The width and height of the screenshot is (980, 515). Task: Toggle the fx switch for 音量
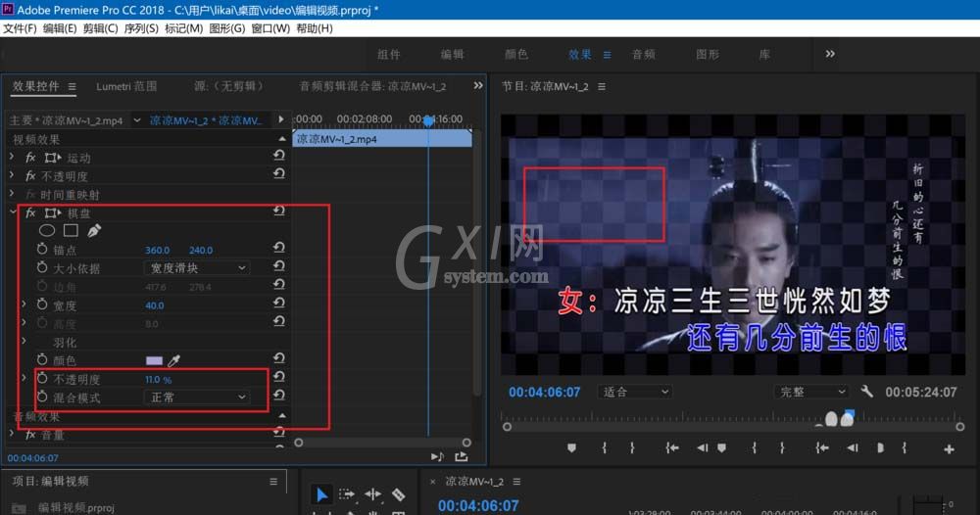[x=30, y=435]
